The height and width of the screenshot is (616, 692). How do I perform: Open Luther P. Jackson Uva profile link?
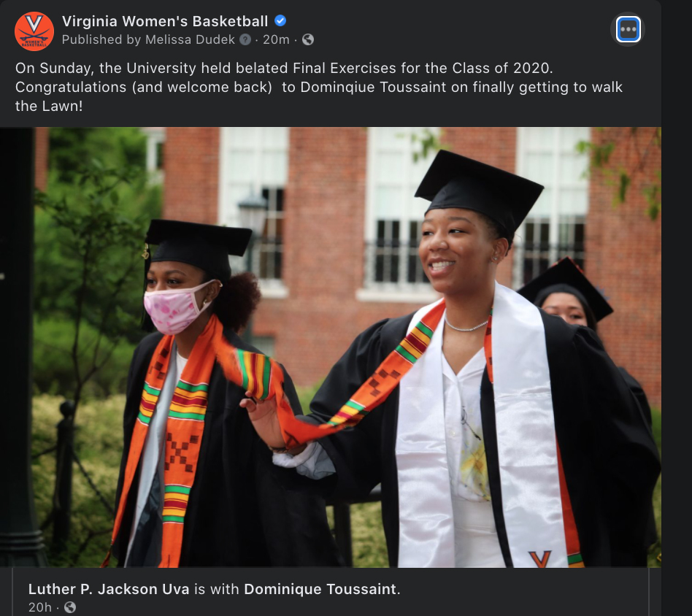109,589
